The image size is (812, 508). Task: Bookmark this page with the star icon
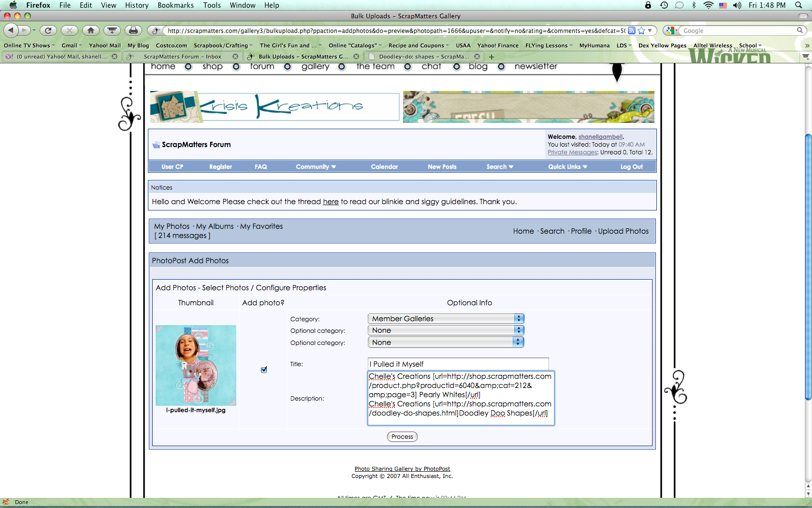[641, 30]
